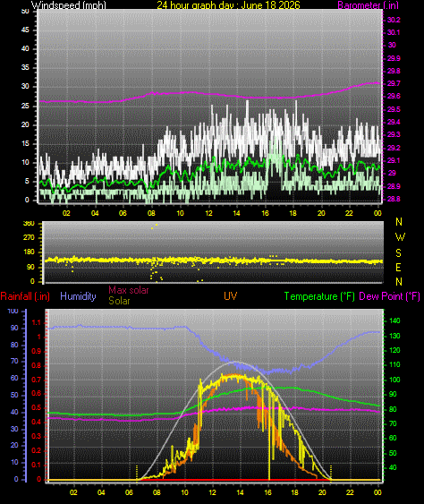
Task: Select hour 12 under the bottom graph
Action: (212, 492)
